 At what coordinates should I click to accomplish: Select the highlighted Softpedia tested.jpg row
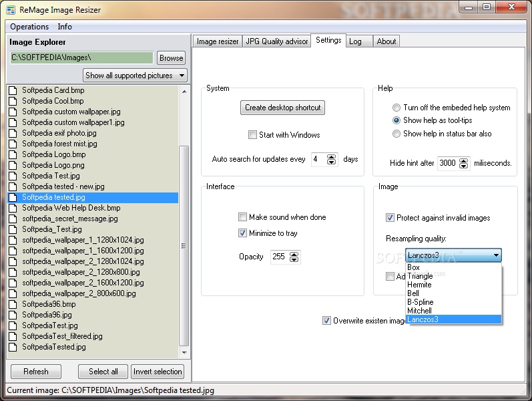pos(93,197)
